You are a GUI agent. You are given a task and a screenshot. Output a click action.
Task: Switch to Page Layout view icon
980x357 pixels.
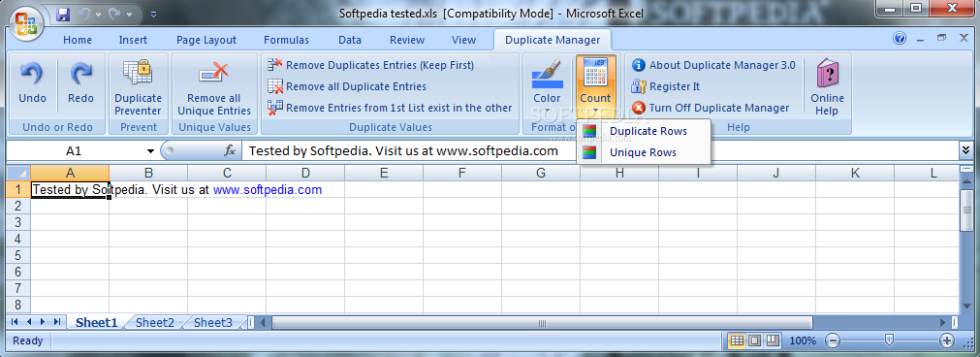[x=755, y=341]
